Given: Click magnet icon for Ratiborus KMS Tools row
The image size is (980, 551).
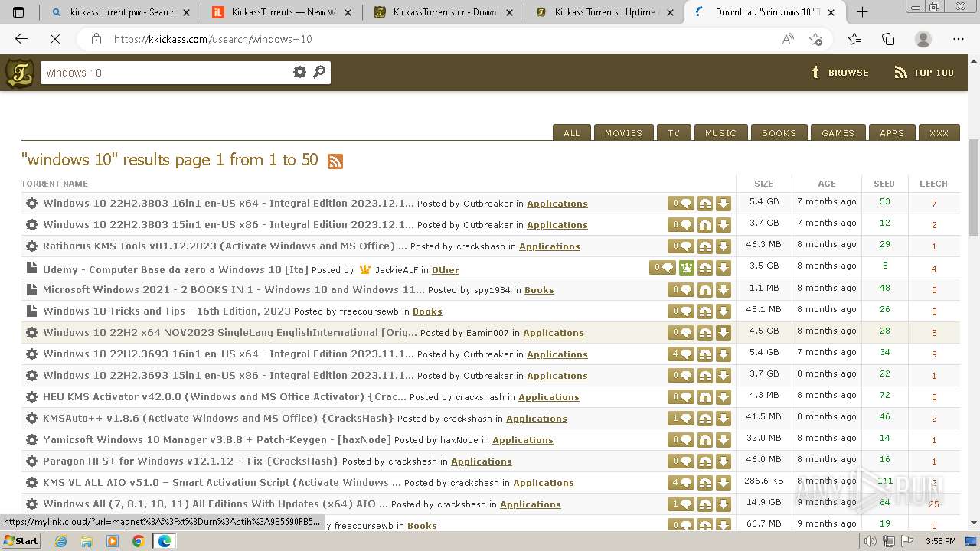Looking at the screenshot, I should point(705,246).
